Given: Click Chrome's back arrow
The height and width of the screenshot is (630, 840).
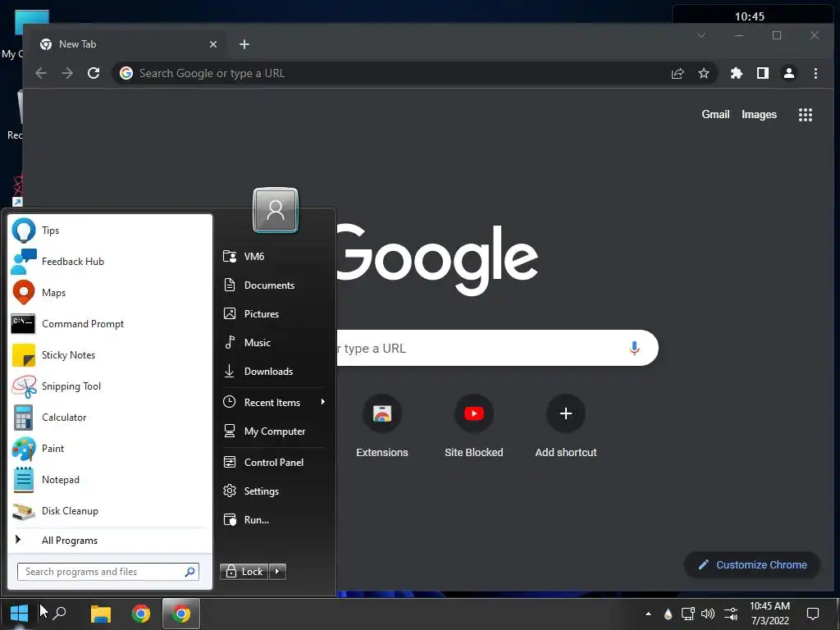Looking at the screenshot, I should coord(41,73).
